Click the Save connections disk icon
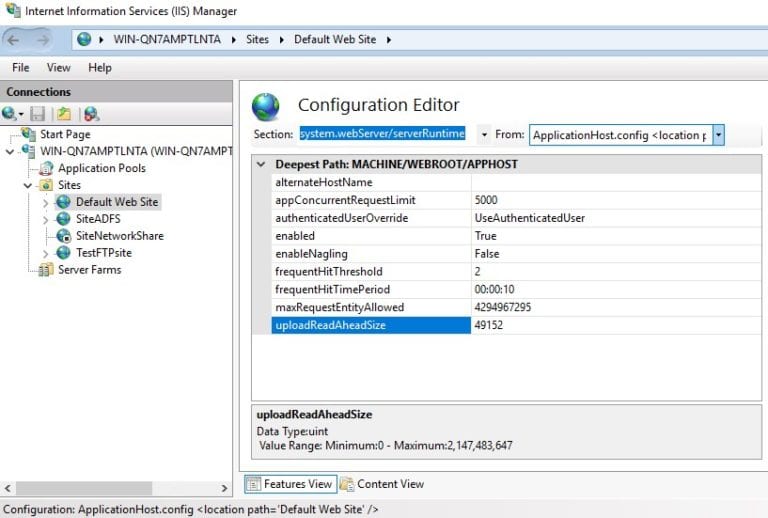The image size is (768, 518). pyautogui.click(x=38, y=114)
